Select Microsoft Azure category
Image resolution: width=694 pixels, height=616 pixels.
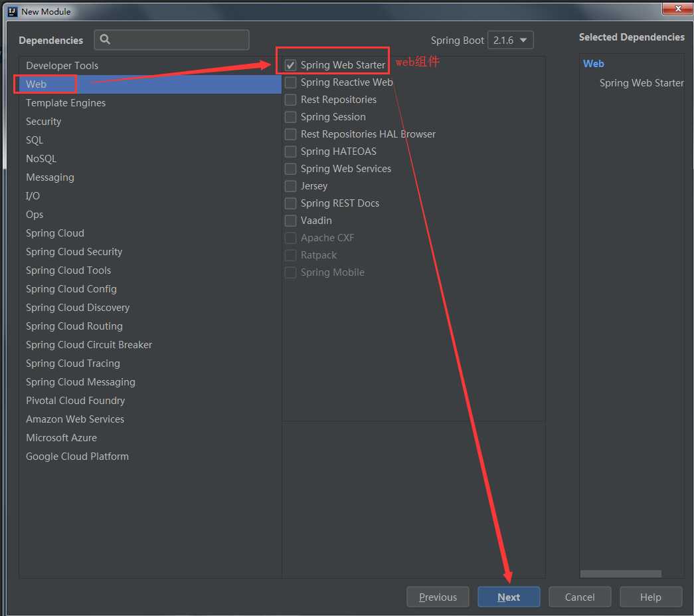coord(150,437)
